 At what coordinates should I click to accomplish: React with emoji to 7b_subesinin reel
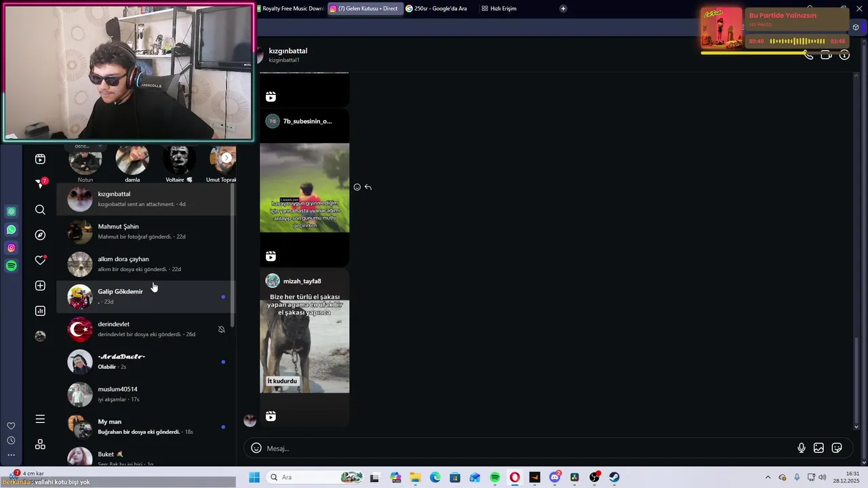[357, 187]
